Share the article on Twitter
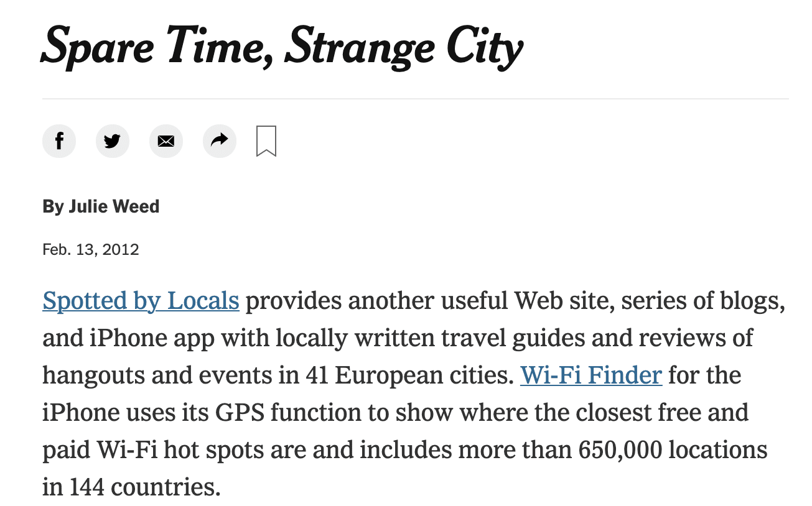812x506 pixels. click(x=113, y=141)
